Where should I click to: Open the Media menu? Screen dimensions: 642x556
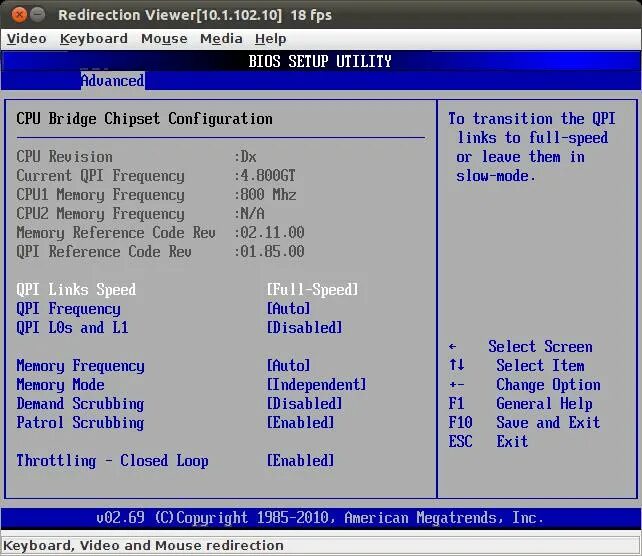pyautogui.click(x=221, y=39)
